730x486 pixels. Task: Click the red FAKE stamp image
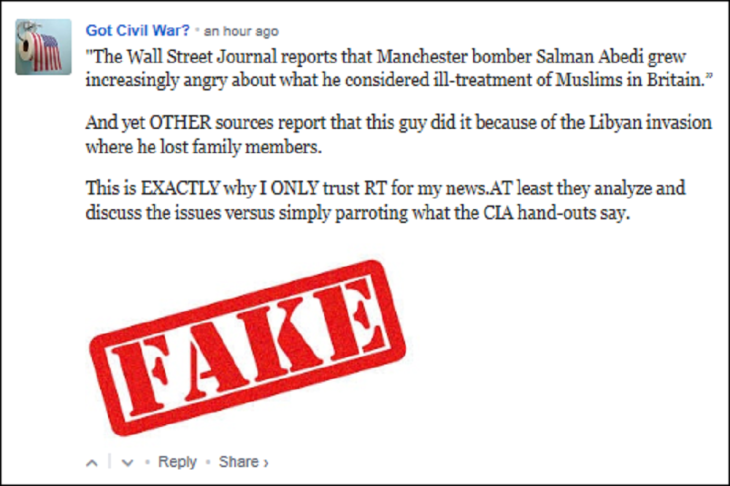(247, 348)
